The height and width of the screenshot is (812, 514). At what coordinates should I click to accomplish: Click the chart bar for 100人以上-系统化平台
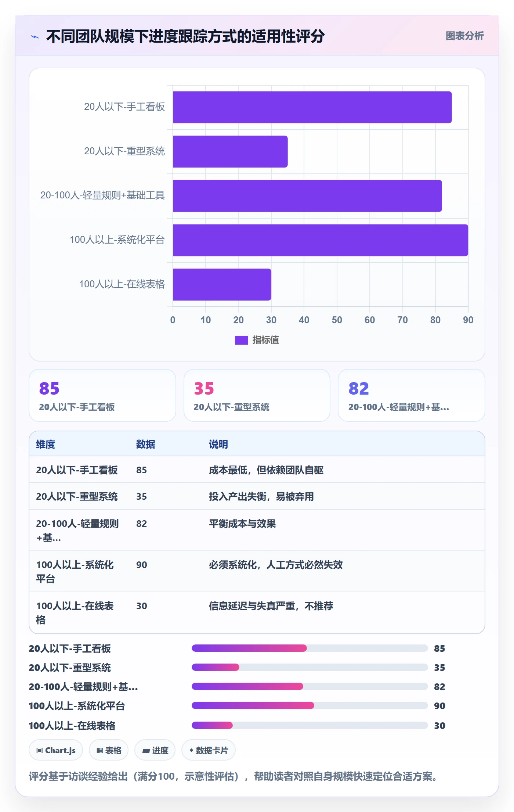(x=321, y=240)
